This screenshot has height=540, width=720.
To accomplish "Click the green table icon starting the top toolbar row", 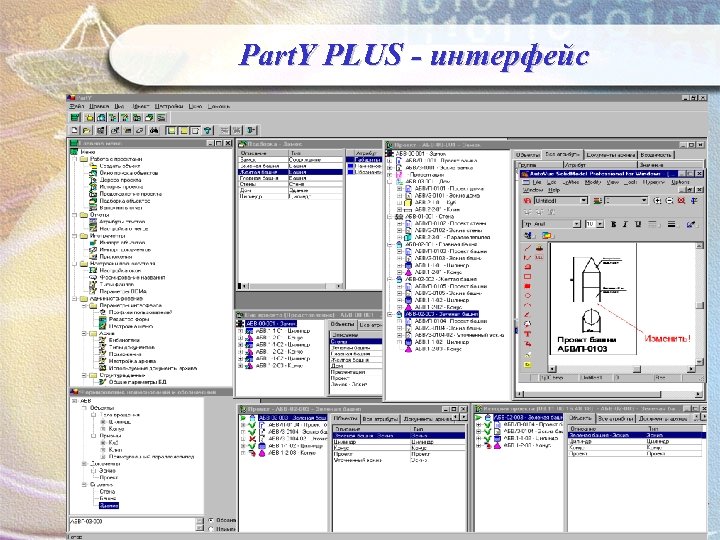I will click(x=75, y=118).
